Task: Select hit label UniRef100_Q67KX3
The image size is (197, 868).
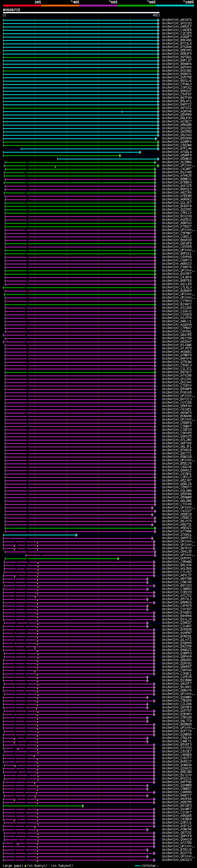Action: pos(176,548)
